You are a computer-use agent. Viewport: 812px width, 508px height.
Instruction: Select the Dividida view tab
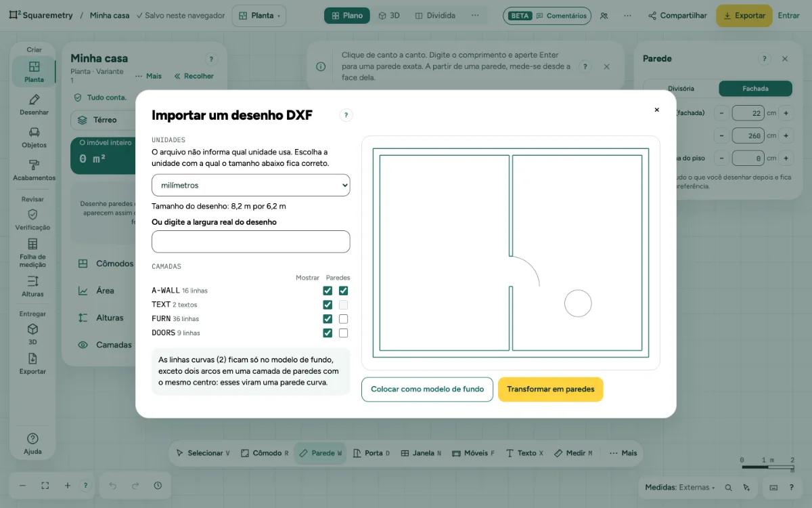click(435, 16)
